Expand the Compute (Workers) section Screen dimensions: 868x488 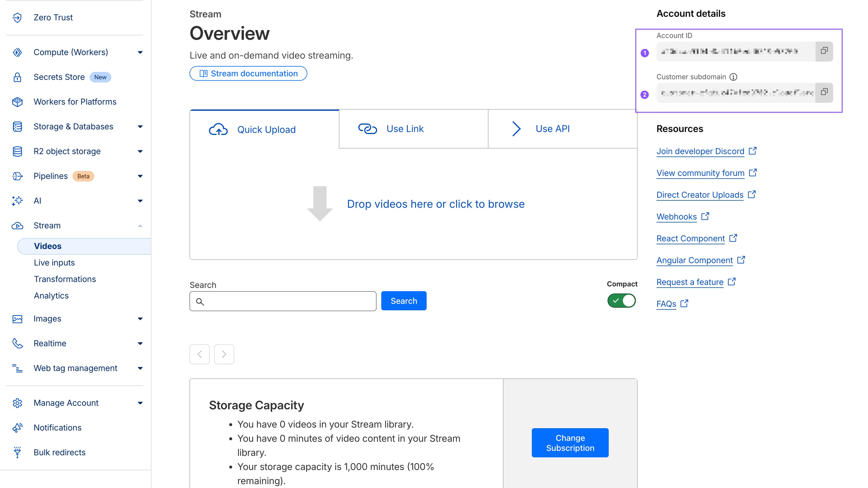(x=141, y=52)
